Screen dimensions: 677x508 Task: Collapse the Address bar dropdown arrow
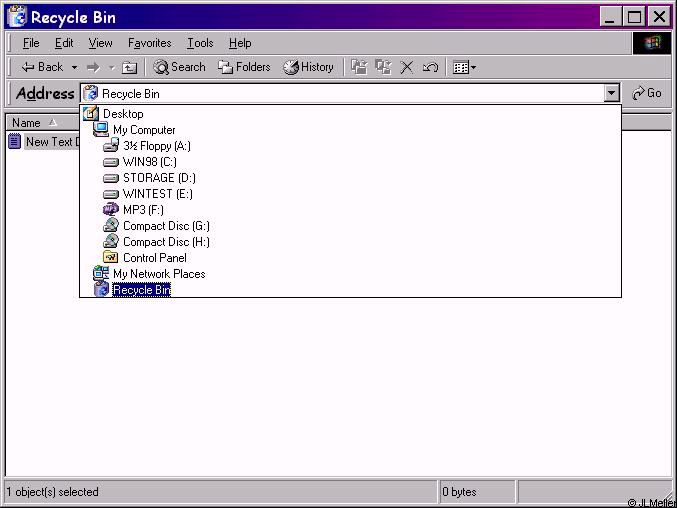(611, 93)
